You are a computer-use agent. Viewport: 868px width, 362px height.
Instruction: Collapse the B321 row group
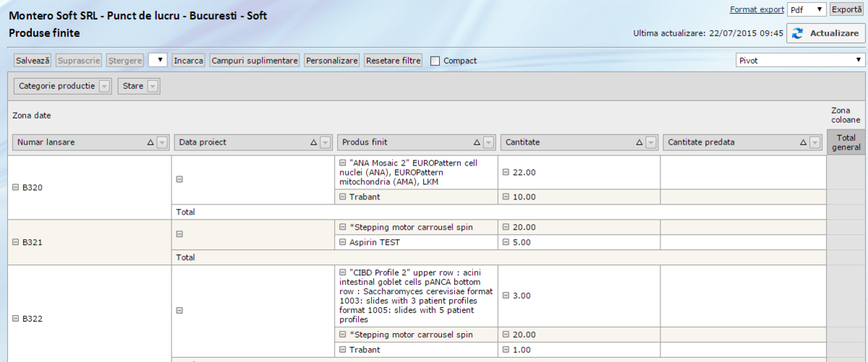coord(15,242)
